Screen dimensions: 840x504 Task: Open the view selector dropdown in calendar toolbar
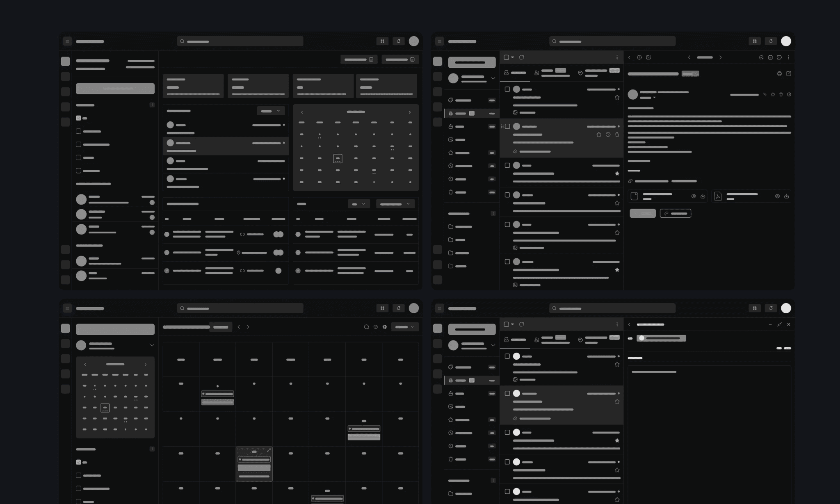tap(405, 327)
